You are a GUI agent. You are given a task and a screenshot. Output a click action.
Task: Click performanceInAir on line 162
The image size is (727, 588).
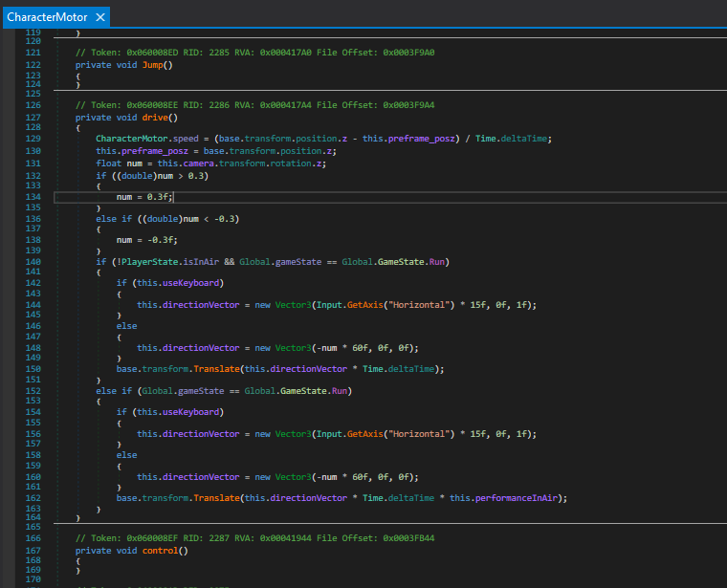(516, 497)
